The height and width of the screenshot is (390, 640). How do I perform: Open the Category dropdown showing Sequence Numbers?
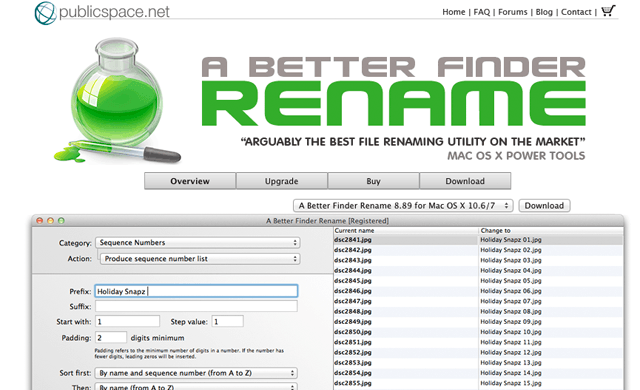(x=198, y=243)
